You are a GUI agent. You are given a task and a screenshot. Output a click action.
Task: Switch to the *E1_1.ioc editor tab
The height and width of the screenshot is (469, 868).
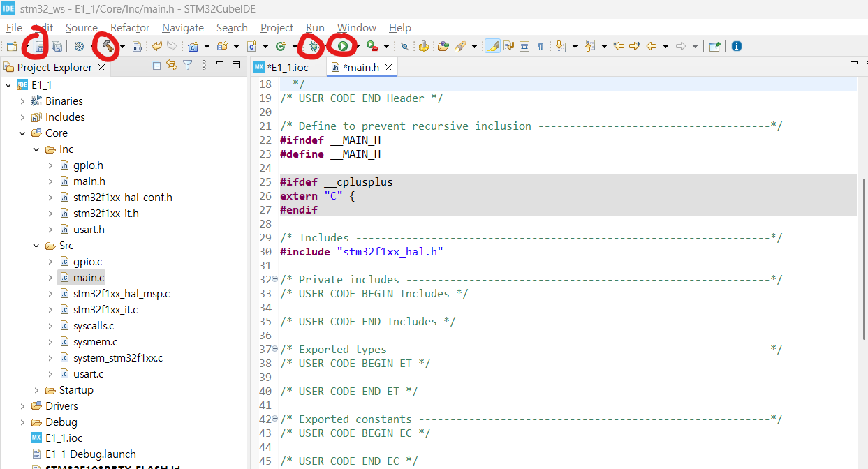[x=287, y=67]
